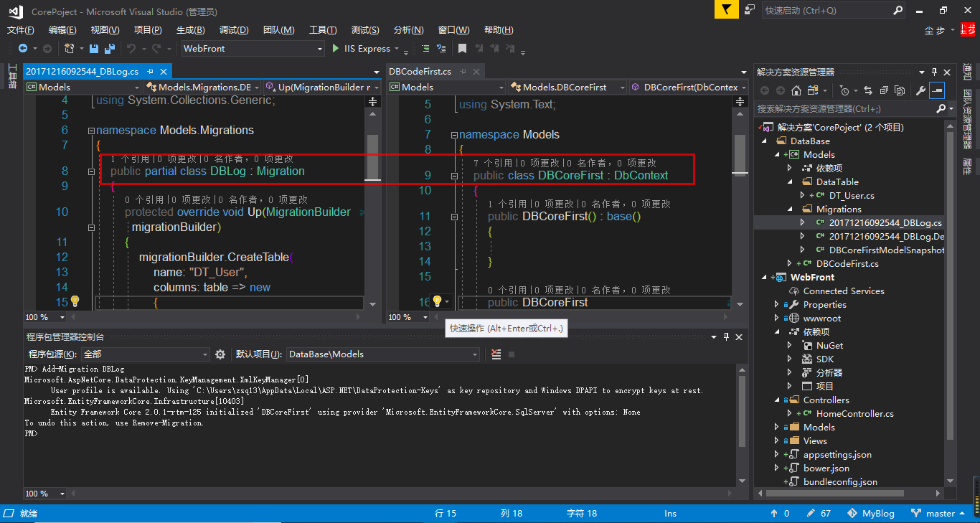Start debugging with the green IIS Express play button
Screen dimensions: 980x523
pos(336,49)
